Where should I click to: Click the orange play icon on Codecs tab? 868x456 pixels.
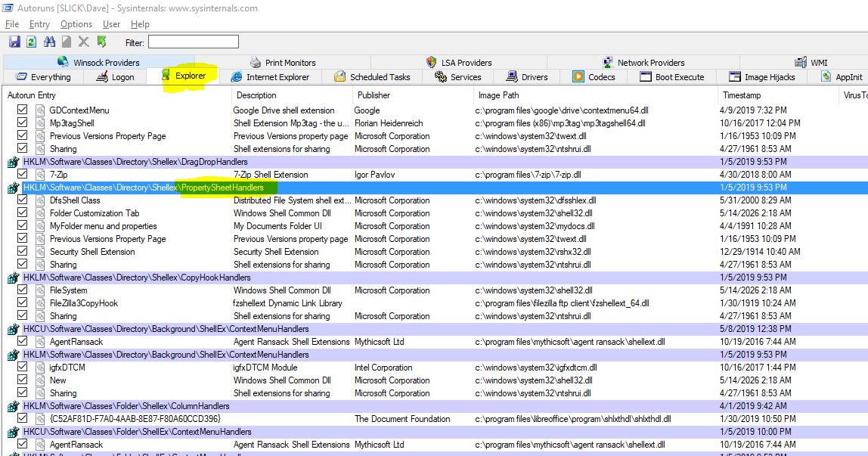point(578,76)
